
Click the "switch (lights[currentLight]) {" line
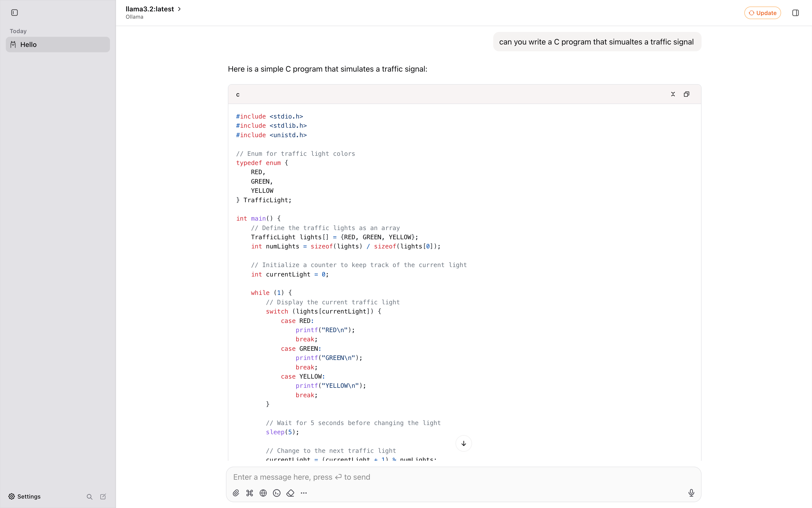(x=323, y=312)
